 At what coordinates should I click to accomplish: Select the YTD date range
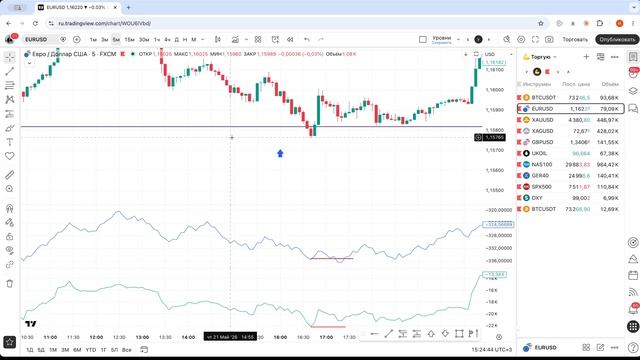tap(91, 350)
